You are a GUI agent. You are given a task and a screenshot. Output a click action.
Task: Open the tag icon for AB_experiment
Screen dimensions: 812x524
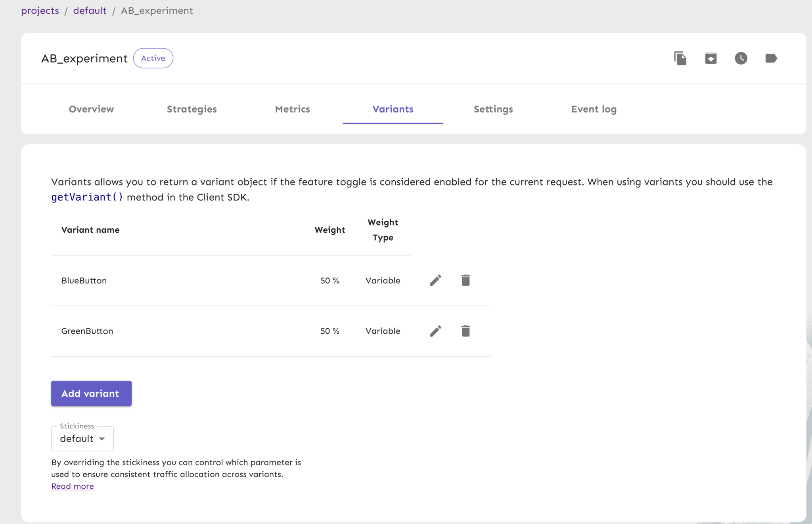tap(771, 58)
